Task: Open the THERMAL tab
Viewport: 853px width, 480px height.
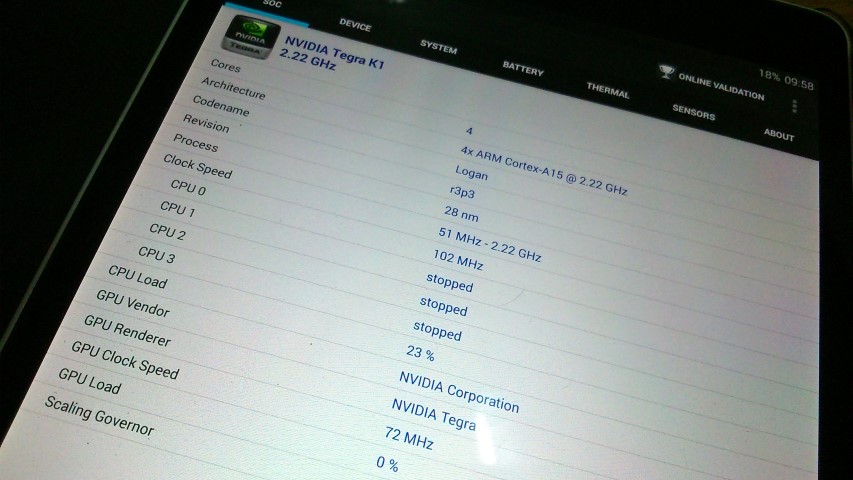Action: tap(608, 90)
